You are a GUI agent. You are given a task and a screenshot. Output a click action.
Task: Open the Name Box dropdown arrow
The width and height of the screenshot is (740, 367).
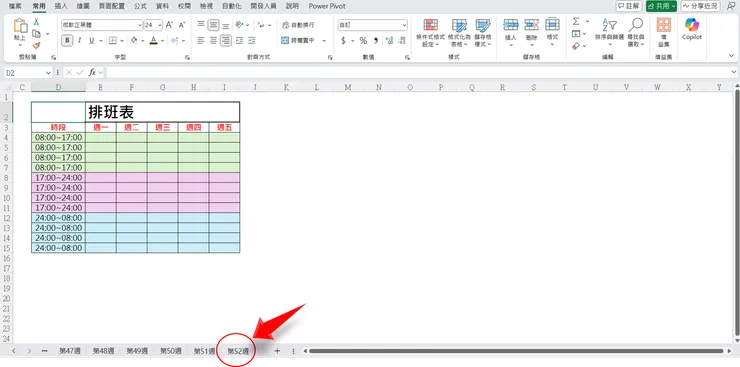pos(48,73)
